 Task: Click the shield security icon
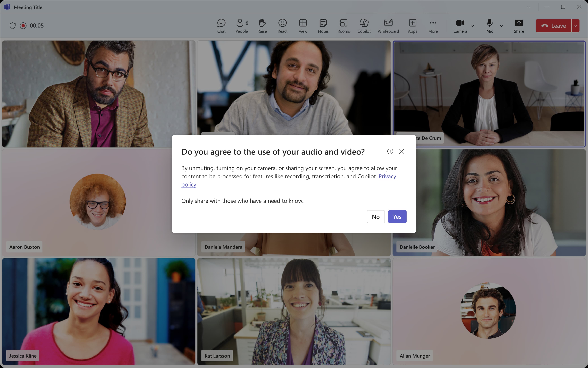13,26
